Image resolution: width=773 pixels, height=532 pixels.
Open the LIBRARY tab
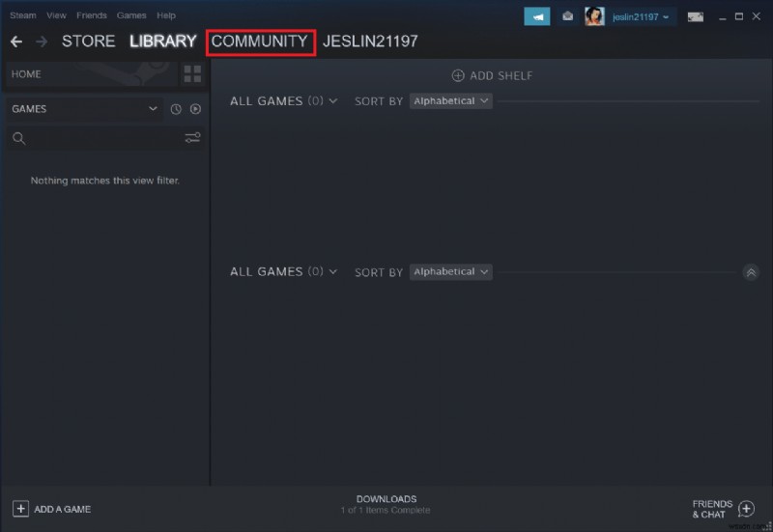[x=162, y=42]
